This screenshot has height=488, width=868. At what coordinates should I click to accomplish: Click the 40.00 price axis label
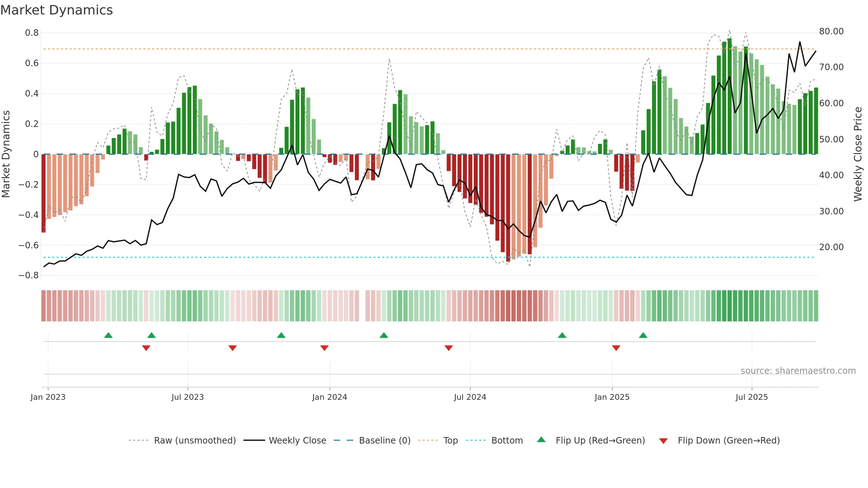(x=831, y=175)
